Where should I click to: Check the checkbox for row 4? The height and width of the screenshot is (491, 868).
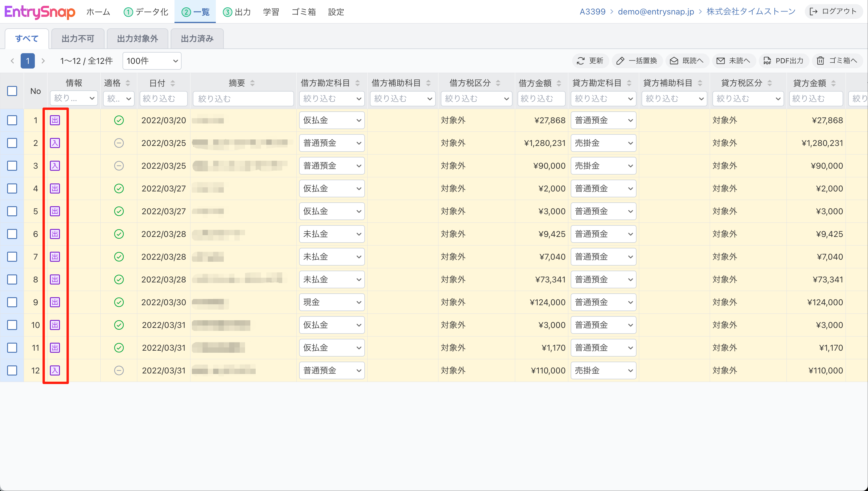(x=12, y=188)
